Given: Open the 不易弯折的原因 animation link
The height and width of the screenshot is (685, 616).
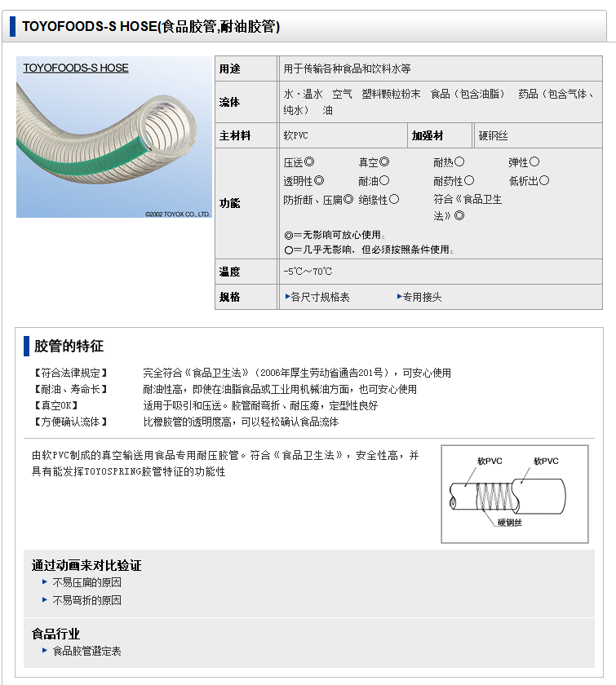Looking at the screenshot, I should click(x=86, y=600).
